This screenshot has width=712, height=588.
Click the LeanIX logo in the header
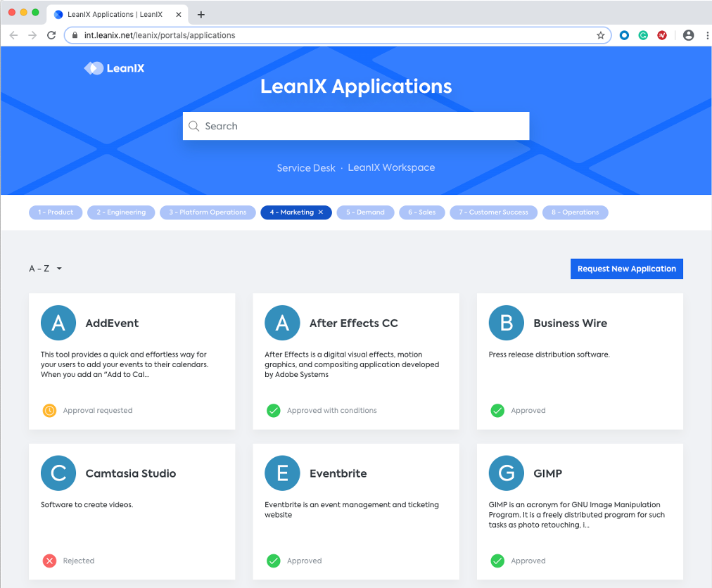[x=114, y=68]
